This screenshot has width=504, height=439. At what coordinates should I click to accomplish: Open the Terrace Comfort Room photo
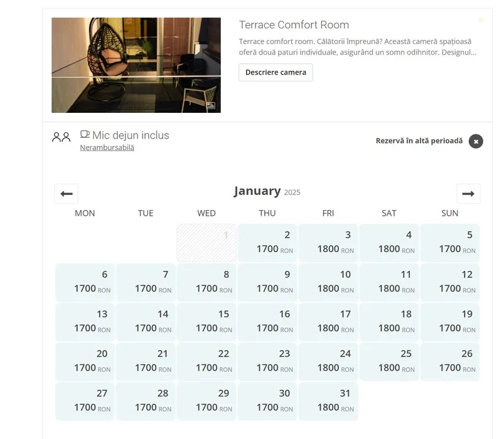pos(136,65)
